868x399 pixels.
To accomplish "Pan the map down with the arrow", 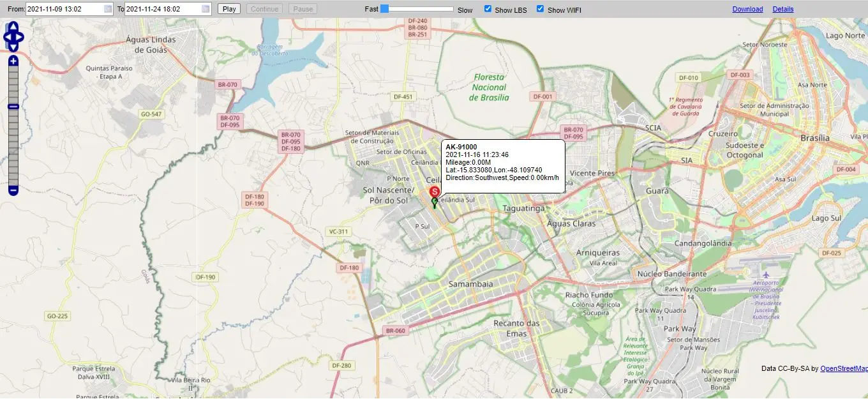I will [x=13, y=47].
